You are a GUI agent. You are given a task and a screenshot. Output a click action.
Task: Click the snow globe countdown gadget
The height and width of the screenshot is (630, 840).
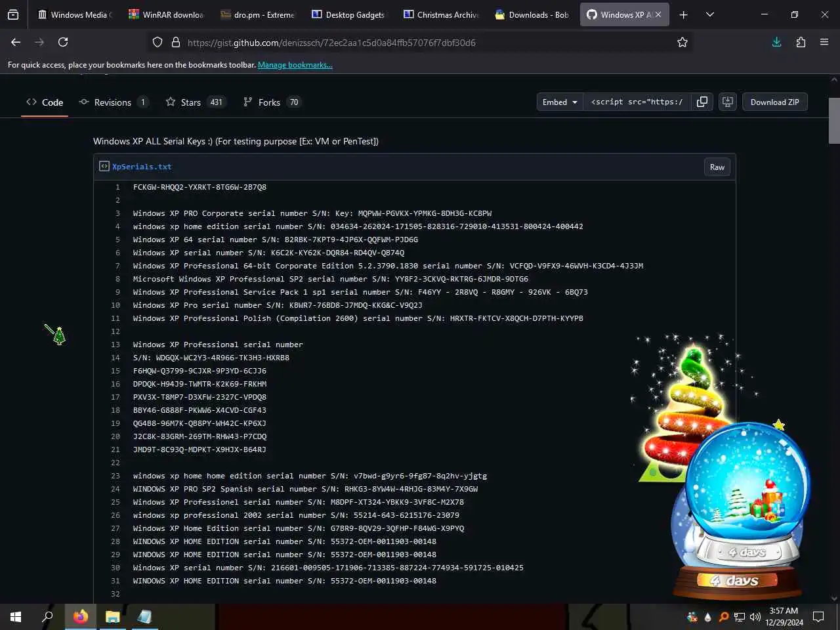point(742,511)
